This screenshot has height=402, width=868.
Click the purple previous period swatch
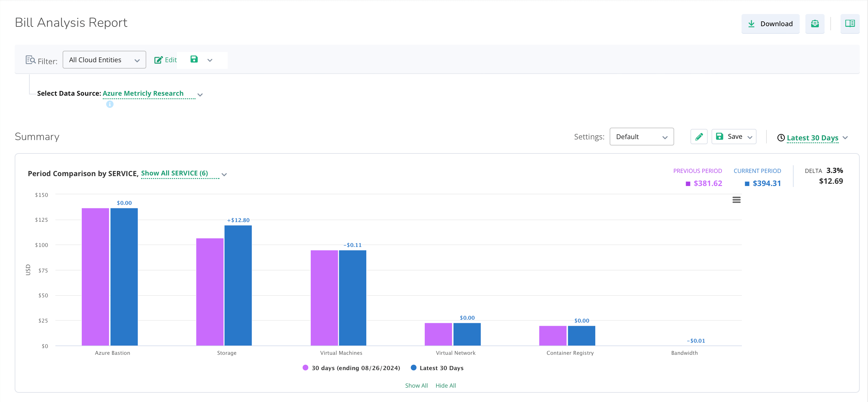pos(688,183)
